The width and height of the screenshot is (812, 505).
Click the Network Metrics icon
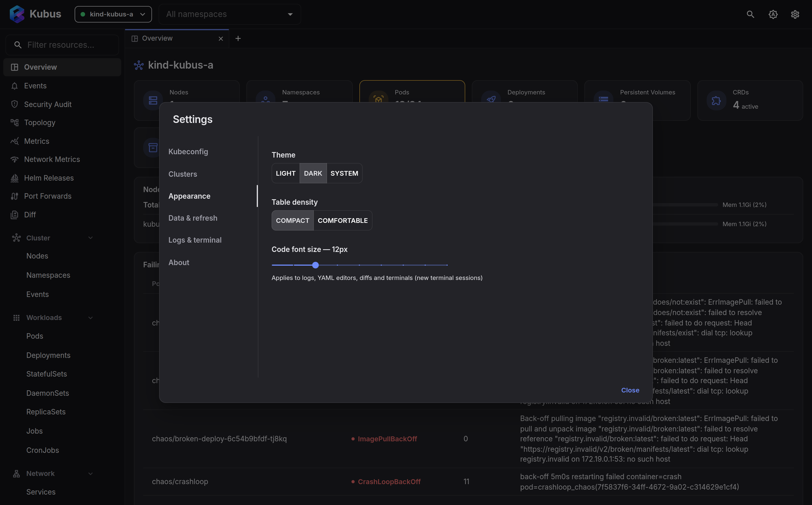pos(14,159)
